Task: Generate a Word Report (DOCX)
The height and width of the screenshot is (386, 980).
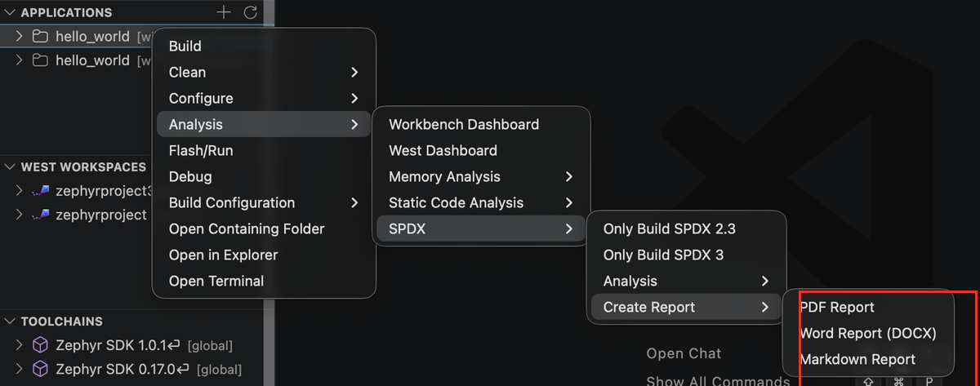Action: [869, 334]
